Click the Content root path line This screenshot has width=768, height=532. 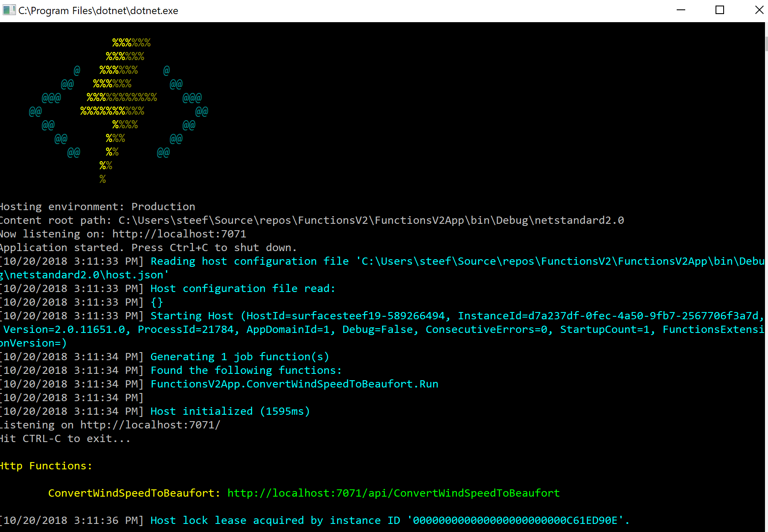[311, 220]
